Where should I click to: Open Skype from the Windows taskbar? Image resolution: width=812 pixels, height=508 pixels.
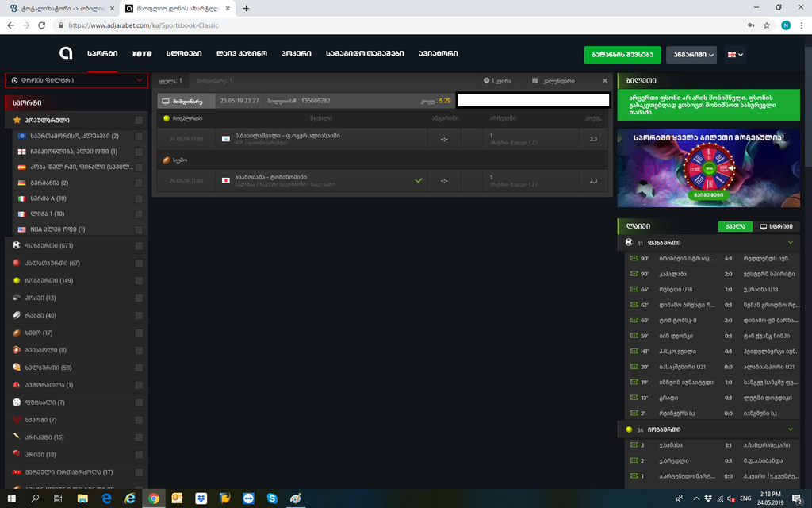tap(272, 498)
